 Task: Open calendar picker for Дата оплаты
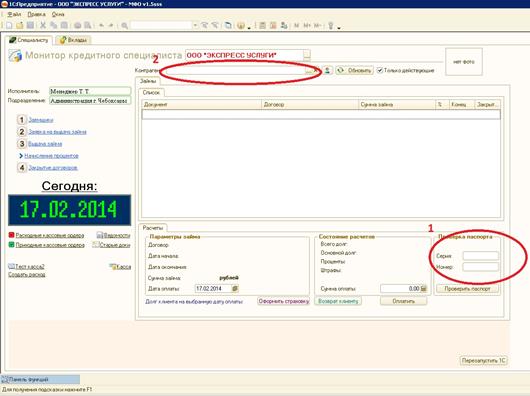pyautogui.click(x=235, y=289)
